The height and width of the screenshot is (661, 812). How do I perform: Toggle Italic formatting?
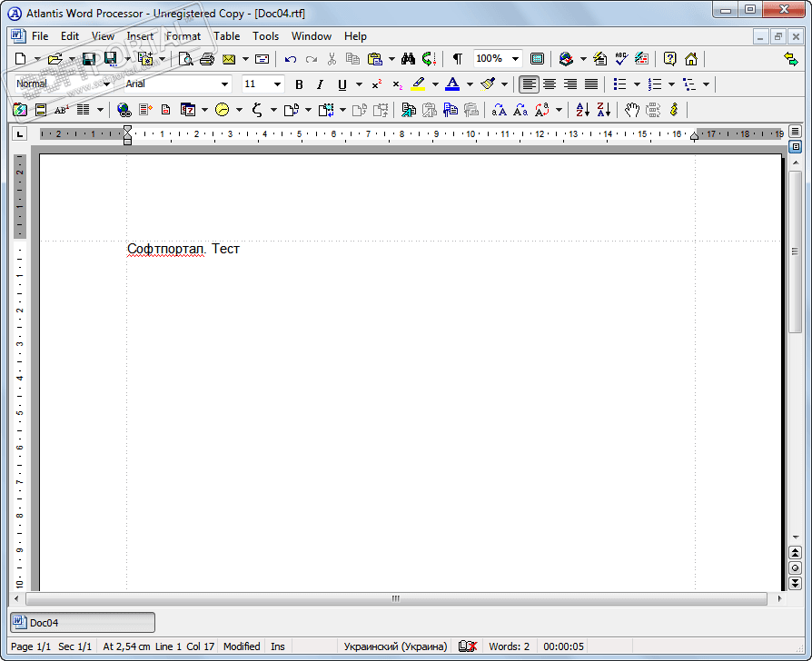pos(320,84)
